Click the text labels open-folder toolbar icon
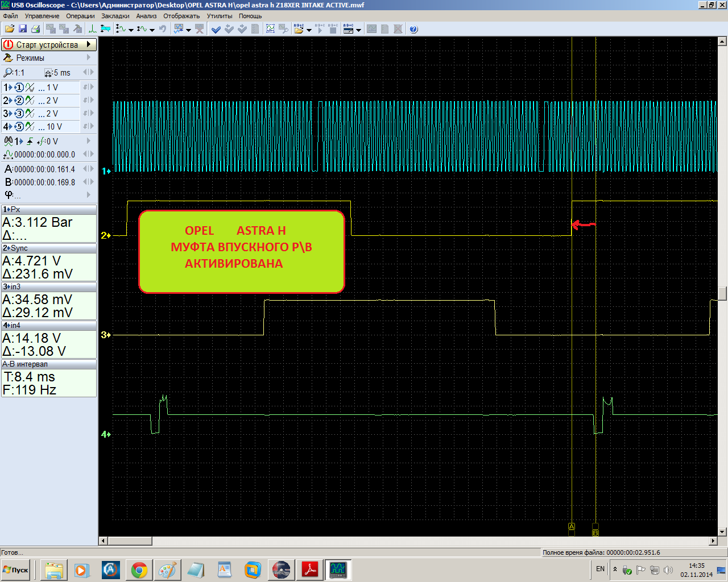728x582 pixels. click(x=299, y=29)
